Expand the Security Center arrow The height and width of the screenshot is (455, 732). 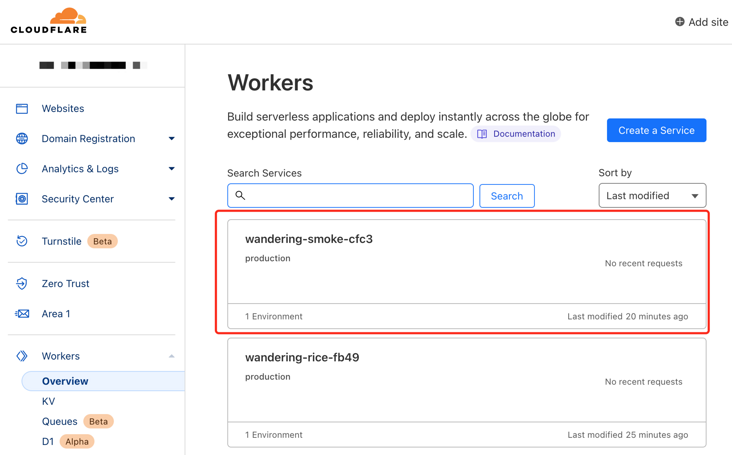click(171, 199)
